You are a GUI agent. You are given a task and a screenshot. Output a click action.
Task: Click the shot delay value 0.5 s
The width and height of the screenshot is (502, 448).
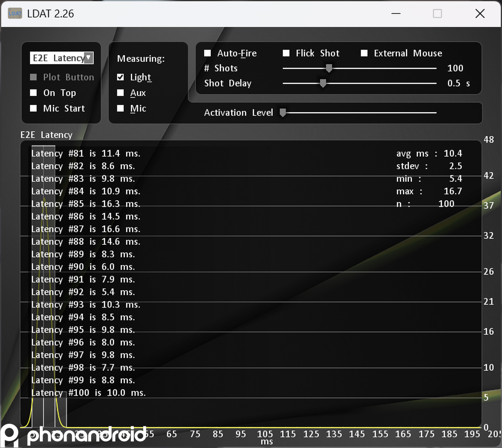click(458, 83)
